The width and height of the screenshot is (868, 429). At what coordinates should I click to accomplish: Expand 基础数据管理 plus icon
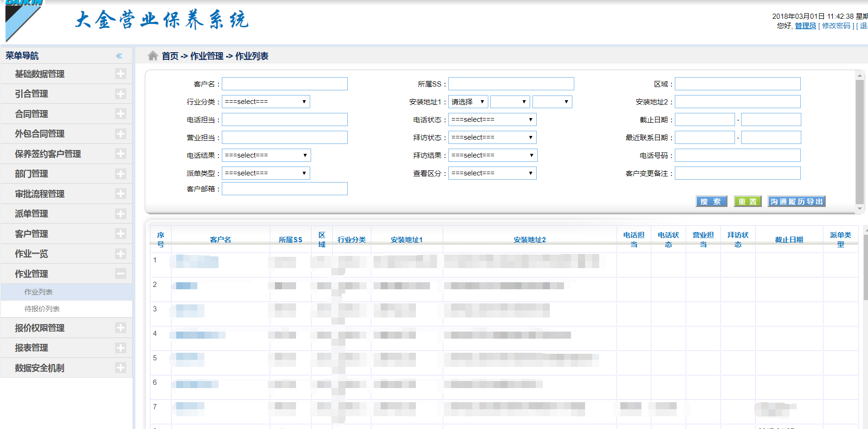120,74
